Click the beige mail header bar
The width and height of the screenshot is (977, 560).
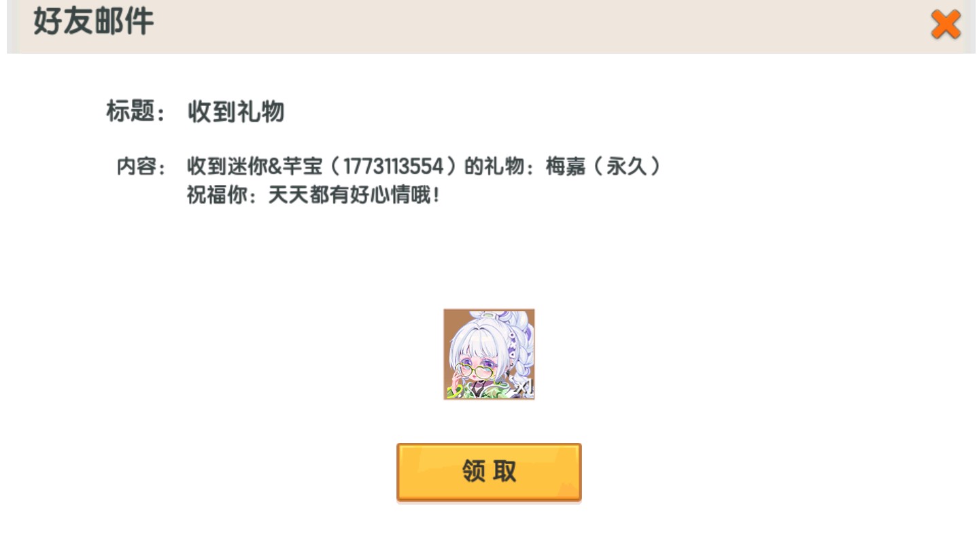click(491, 27)
